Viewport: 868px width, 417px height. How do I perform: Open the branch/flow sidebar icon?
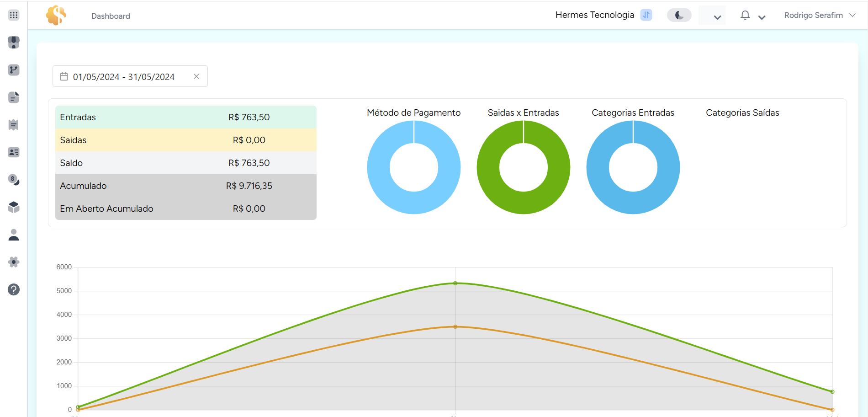14,70
